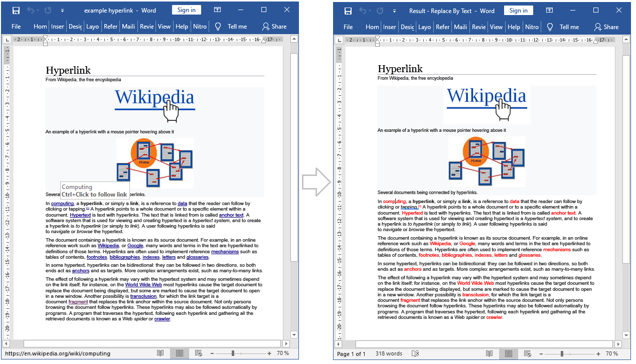This screenshot has width=636, height=364.
Task: Switch to Web Layout in right window
Action: (x=527, y=353)
